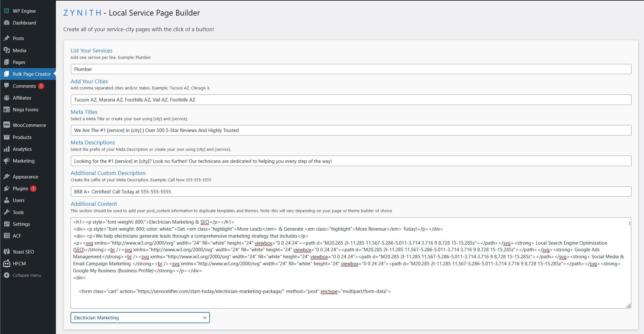644x334 pixels.
Task: Click the Posts pushpin icon
Action: (x=6, y=38)
